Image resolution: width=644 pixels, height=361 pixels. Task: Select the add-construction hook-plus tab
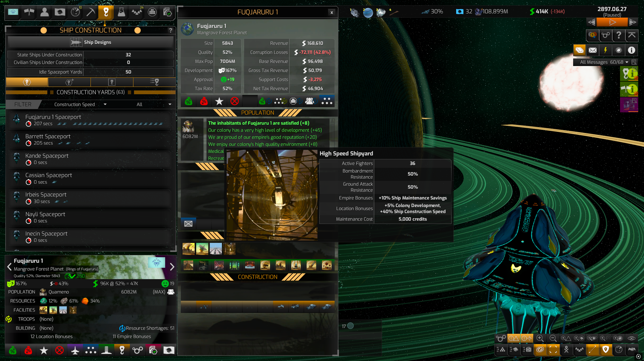tap(69, 82)
